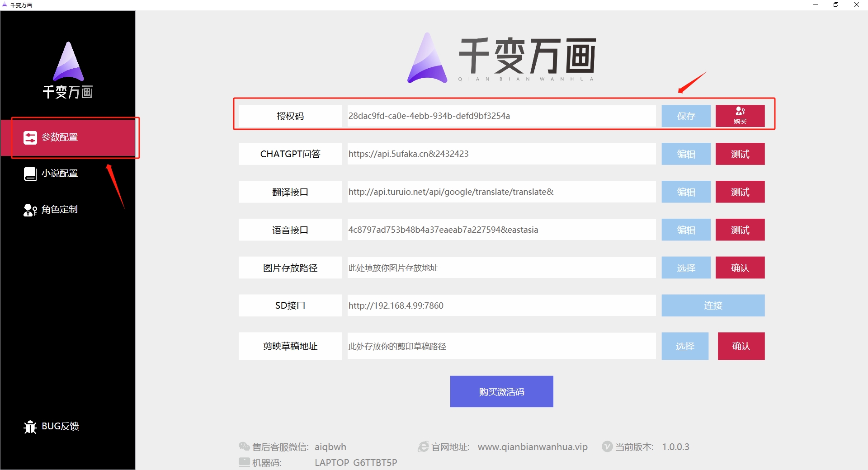
Task: Minimize the 千变万画 window
Action: tap(816, 5)
